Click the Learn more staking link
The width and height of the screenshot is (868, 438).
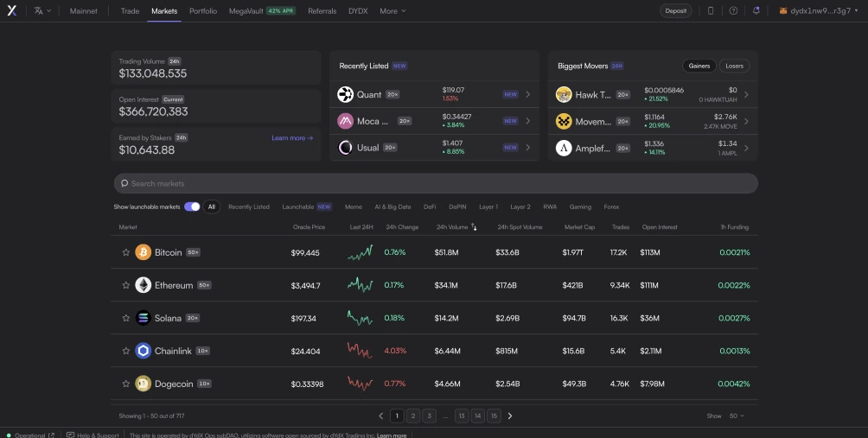coord(292,137)
